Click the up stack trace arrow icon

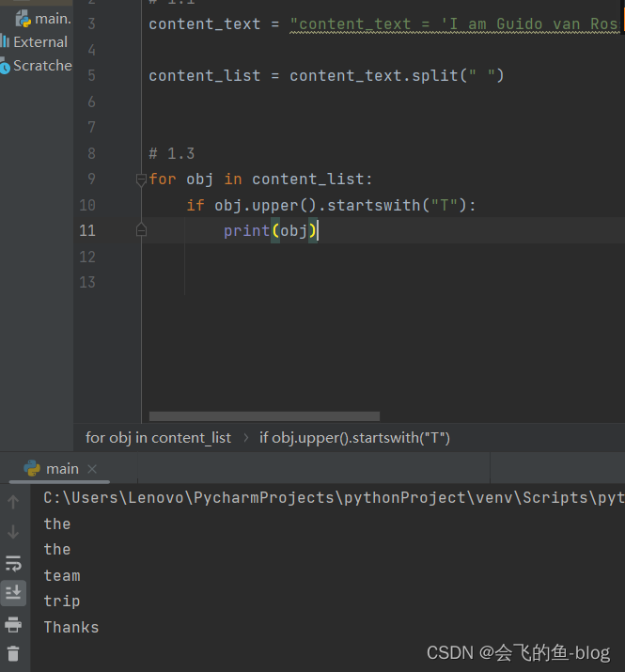coord(13,502)
